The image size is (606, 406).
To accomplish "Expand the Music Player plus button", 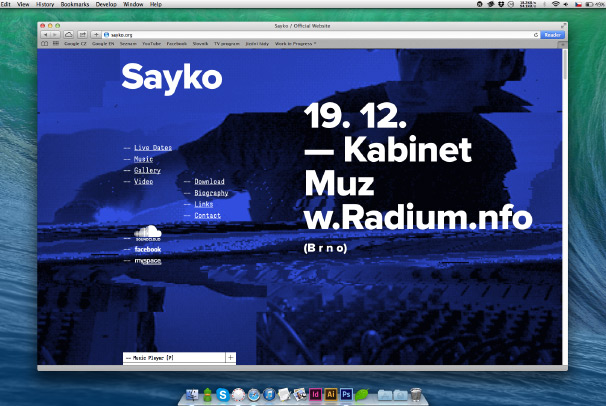I will pos(230,357).
